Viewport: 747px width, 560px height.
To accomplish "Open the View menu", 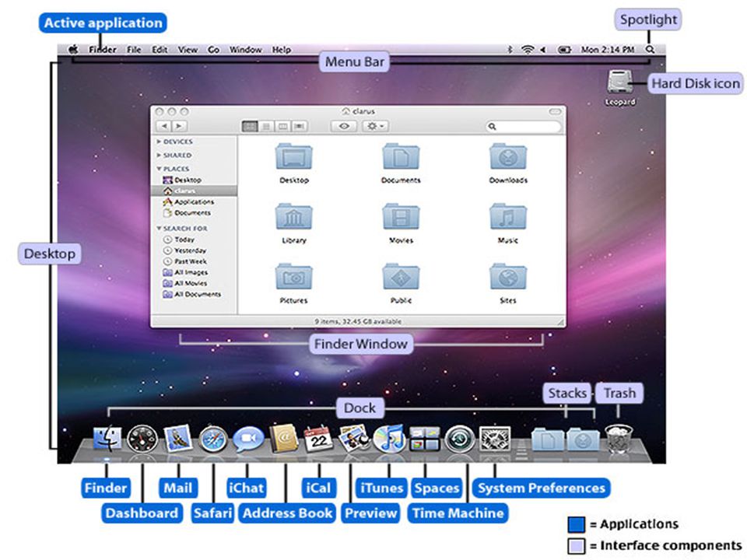I will click(188, 50).
